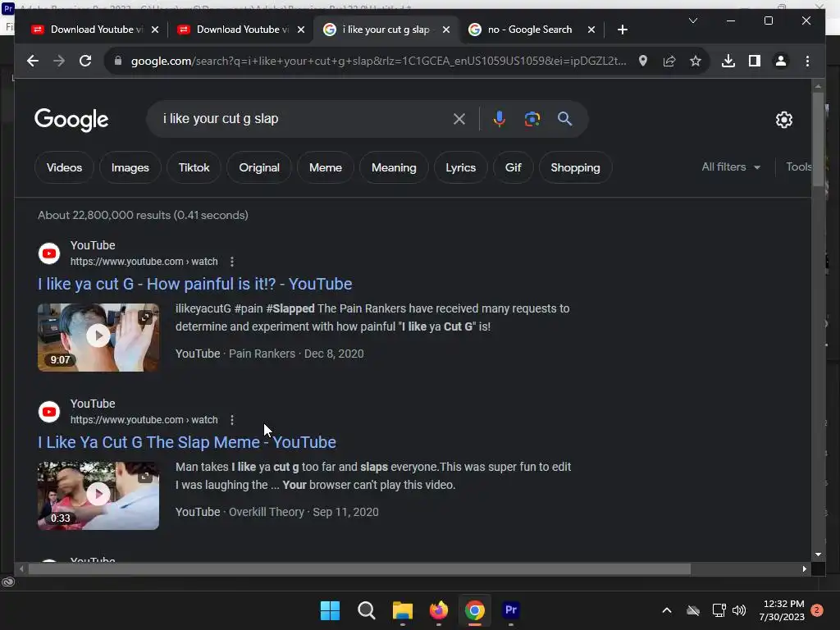Click the search query input field
Image resolution: width=840 pixels, height=630 pixels.
pyautogui.click(x=305, y=119)
